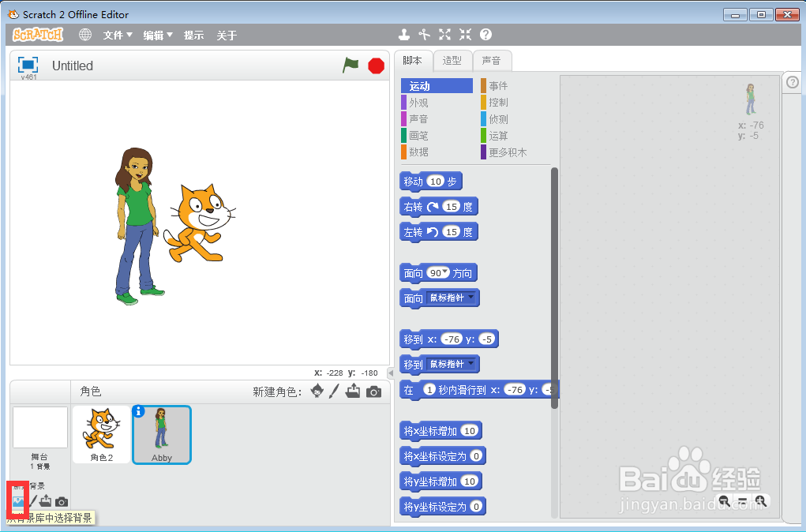Select the 画笔 block category

click(x=437, y=135)
